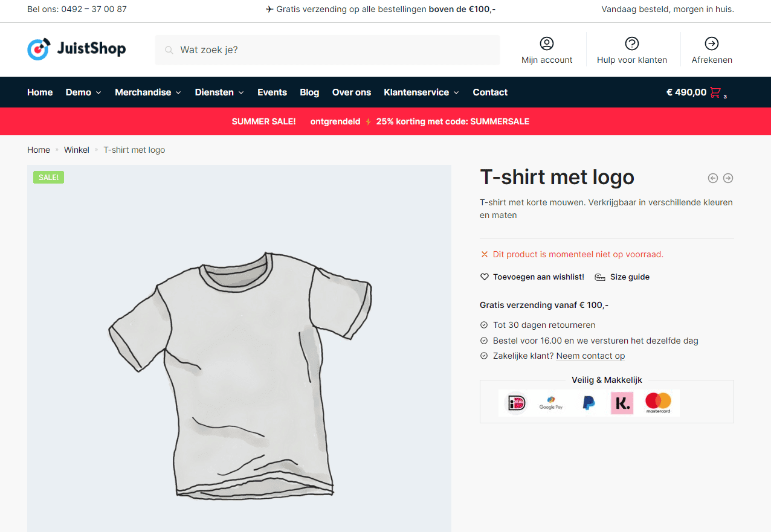Click the Neem contact op link

pos(590,356)
